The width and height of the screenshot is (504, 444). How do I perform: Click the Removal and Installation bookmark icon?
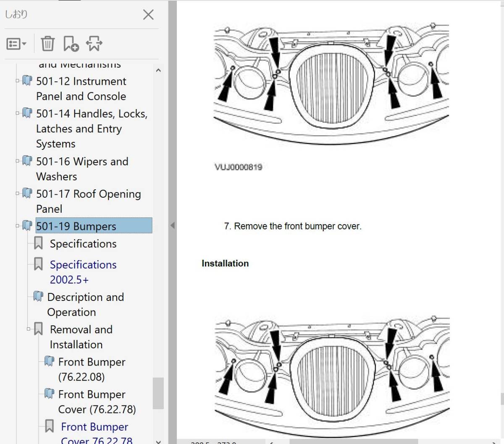(38, 329)
